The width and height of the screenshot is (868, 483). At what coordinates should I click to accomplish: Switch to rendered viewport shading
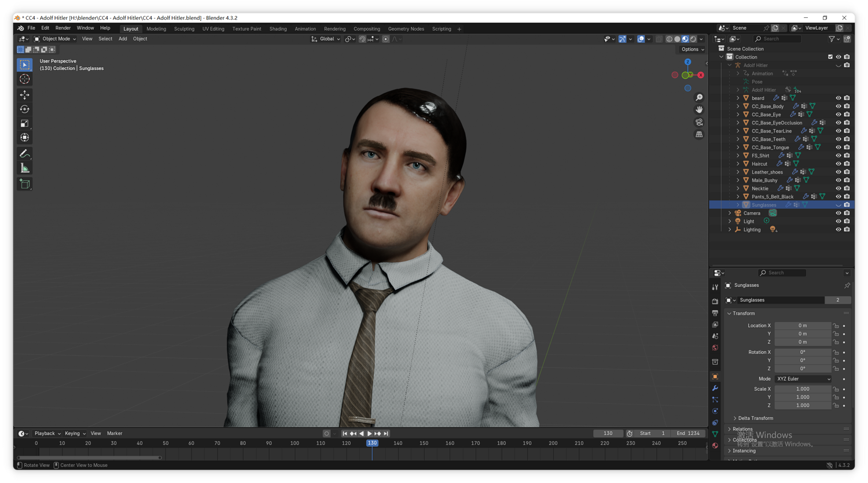(693, 39)
